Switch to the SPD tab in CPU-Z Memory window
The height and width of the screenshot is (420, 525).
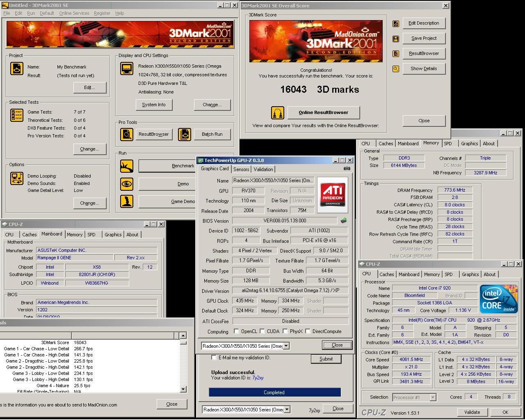448,144
